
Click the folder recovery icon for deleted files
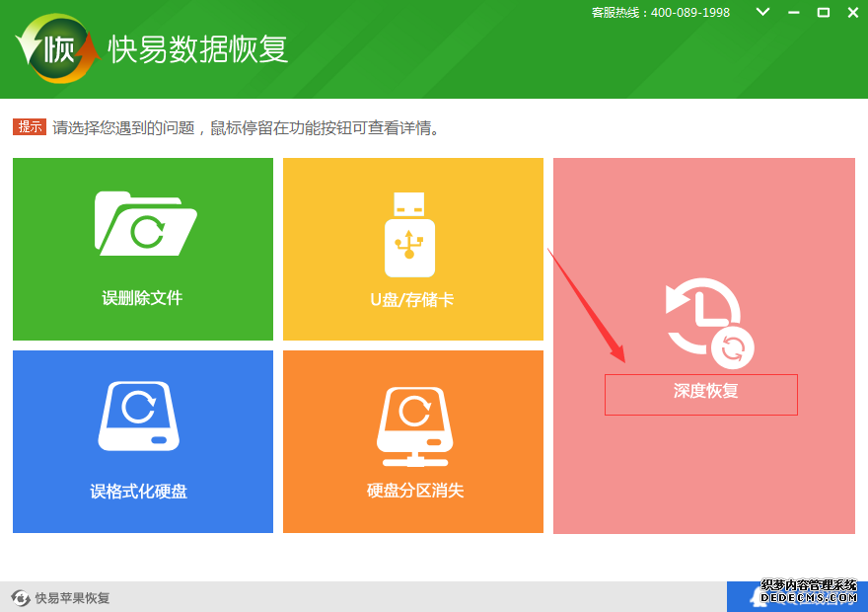pyautogui.click(x=146, y=223)
